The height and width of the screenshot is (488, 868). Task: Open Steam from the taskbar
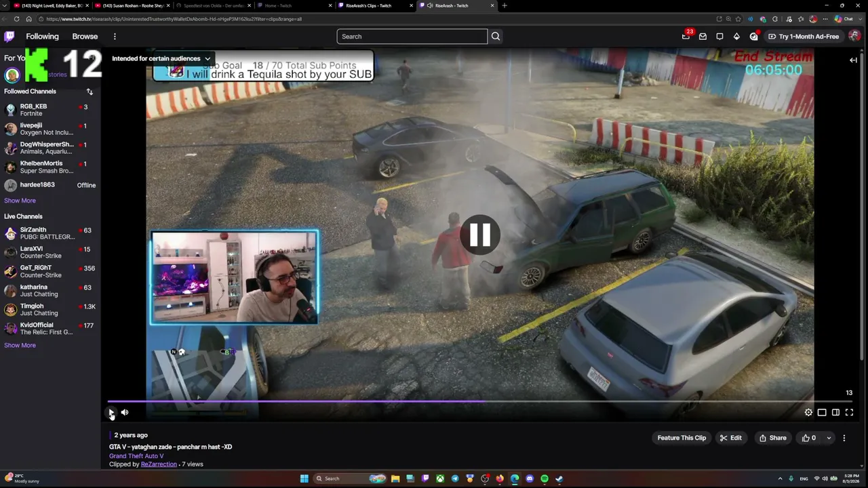click(559, 479)
